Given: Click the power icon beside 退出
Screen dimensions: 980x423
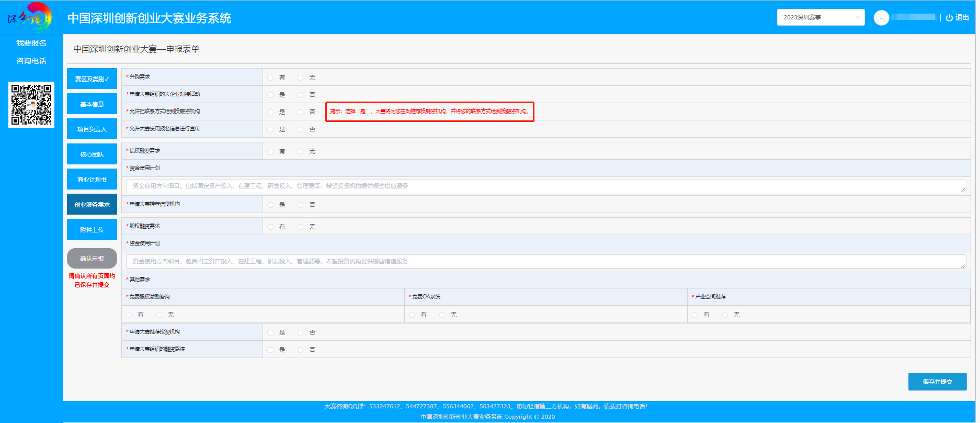Looking at the screenshot, I should click(x=949, y=18).
